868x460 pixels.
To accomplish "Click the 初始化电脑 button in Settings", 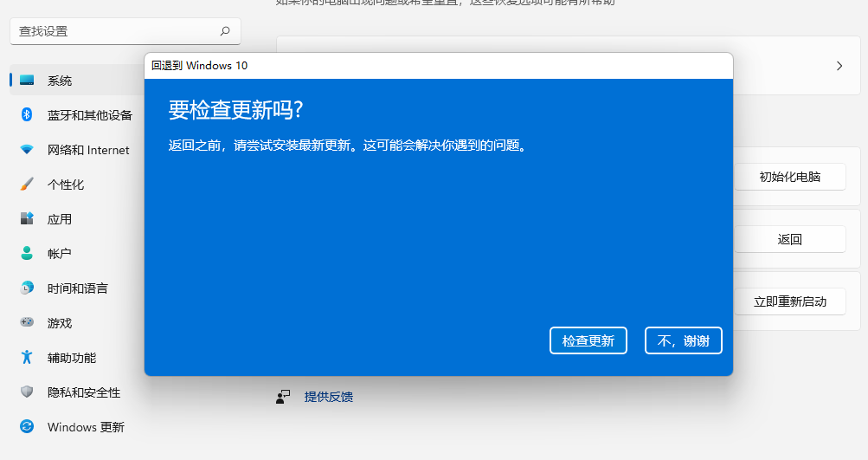I will (790, 177).
